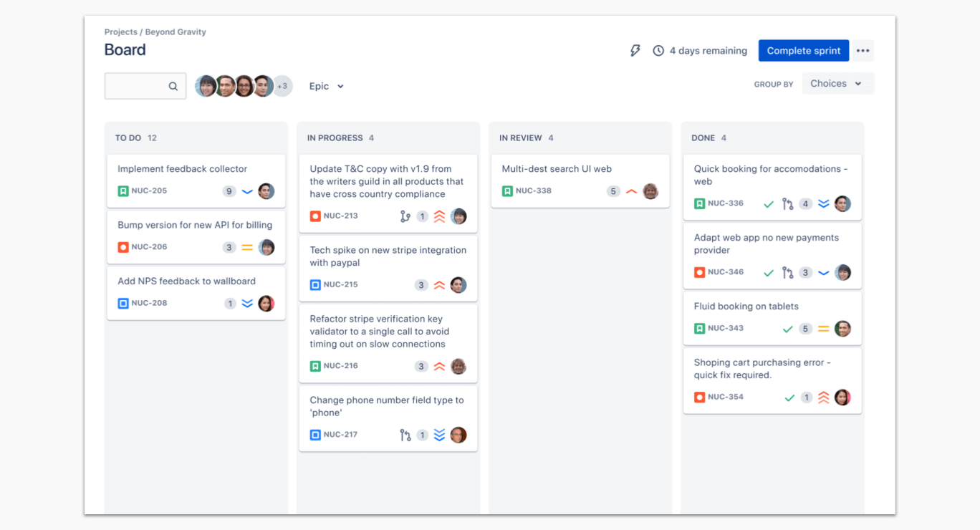980x530 pixels.
Task: Open the Multi-dest search UI web card
Action: [x=557, y=169]
